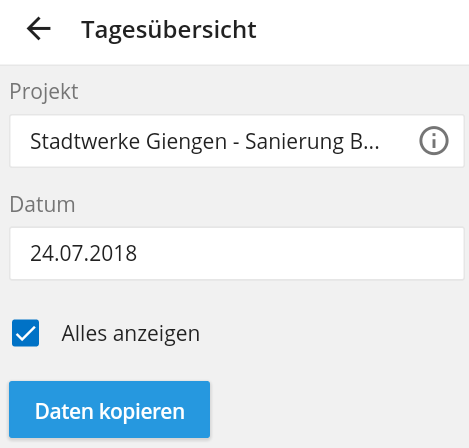Show details for Stadtwerke Giengen project

[433, 141]
